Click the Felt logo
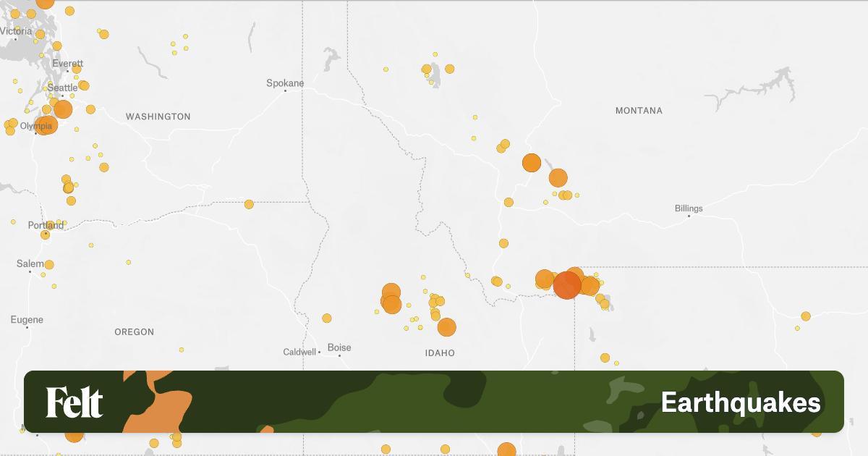This screenshot has height=456, width=868. (75, 402)
